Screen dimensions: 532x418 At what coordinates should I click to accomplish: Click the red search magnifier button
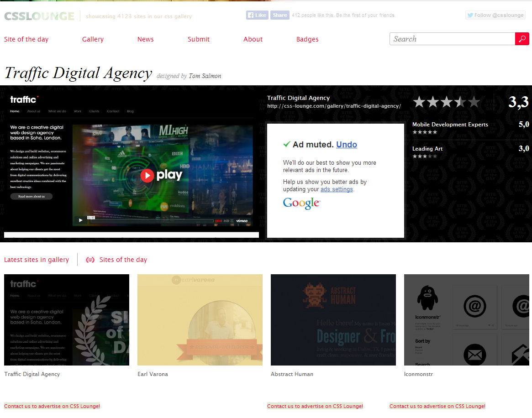[x=522, y=39]
